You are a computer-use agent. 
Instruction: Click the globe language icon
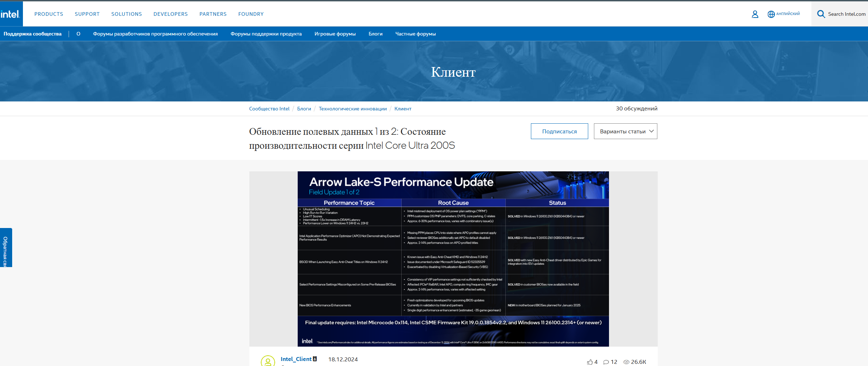pyautogui.click(x=771, y=14)
